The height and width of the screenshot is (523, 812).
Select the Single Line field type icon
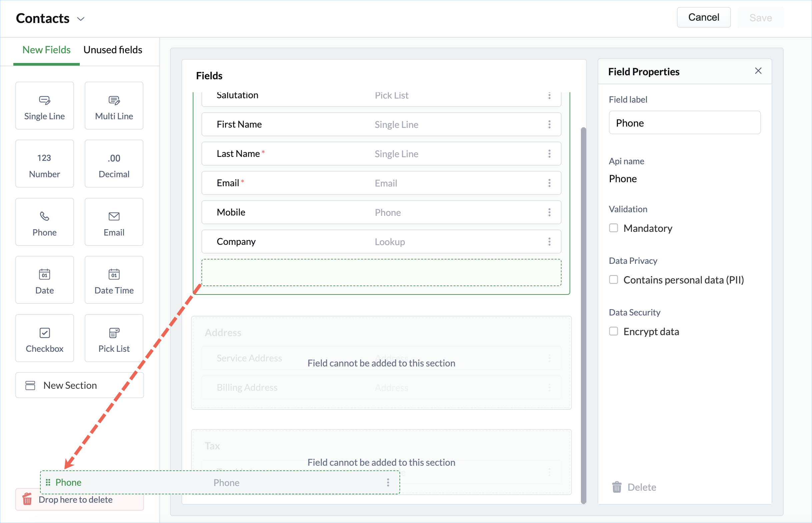[45, 101]
